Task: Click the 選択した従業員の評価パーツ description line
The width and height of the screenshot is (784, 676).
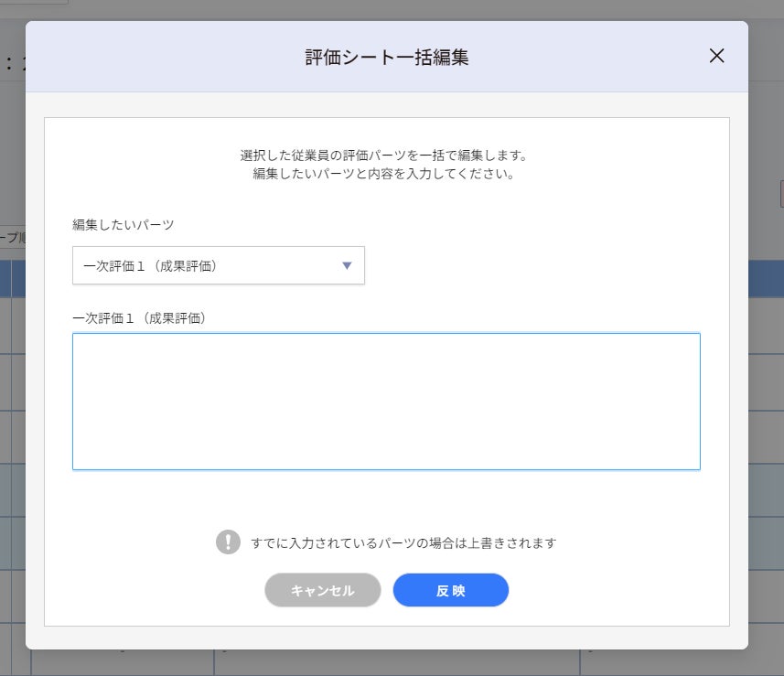Action: click(383, 155)
